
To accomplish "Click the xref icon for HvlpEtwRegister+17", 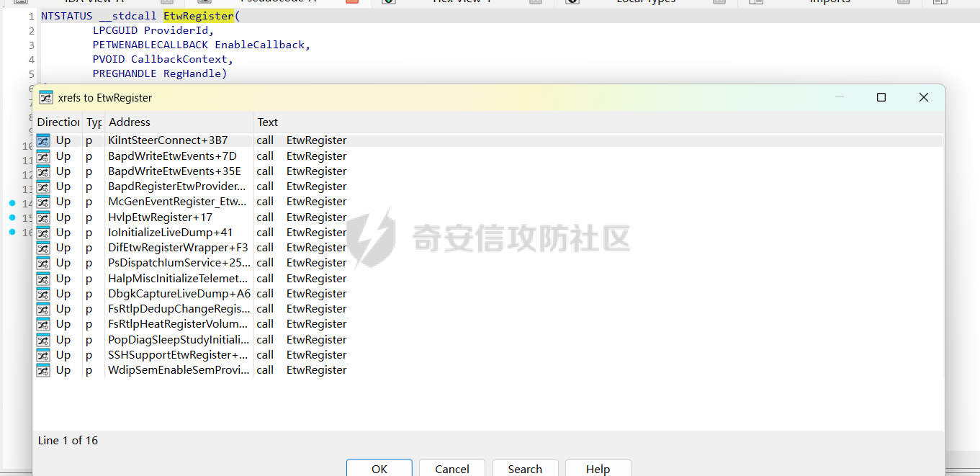I will click(43, 217).
